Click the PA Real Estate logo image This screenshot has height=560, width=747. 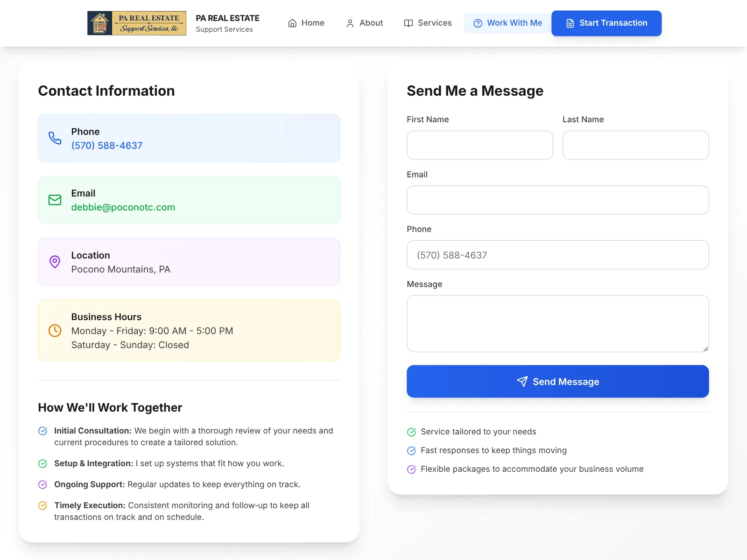137,23
